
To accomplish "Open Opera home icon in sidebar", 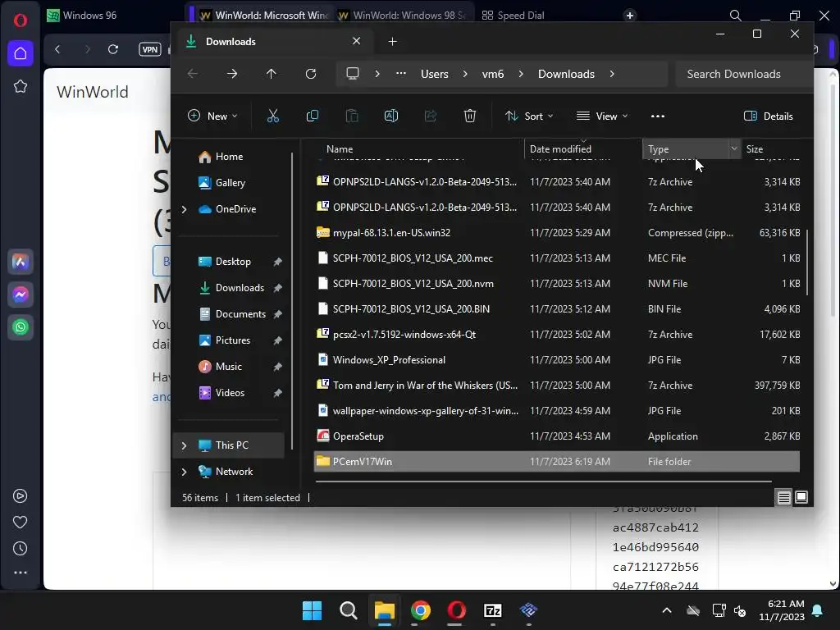I will [21, 53].
